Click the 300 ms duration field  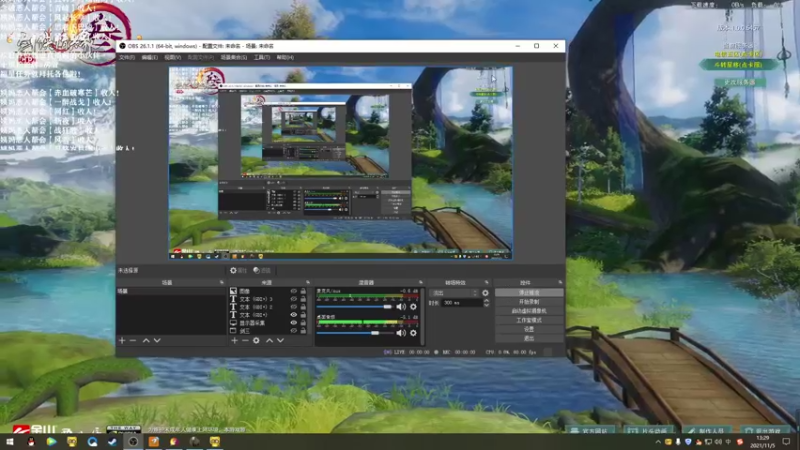(x=462, y=303)
